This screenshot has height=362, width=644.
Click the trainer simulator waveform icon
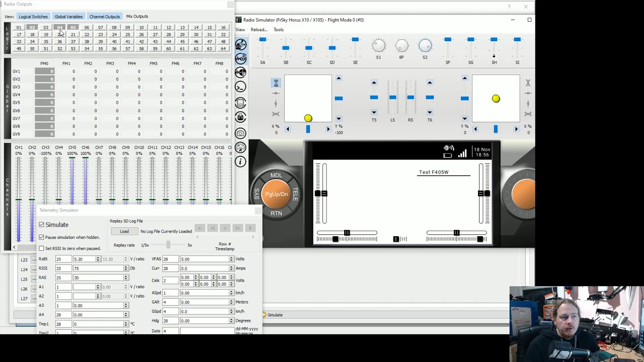240,73
